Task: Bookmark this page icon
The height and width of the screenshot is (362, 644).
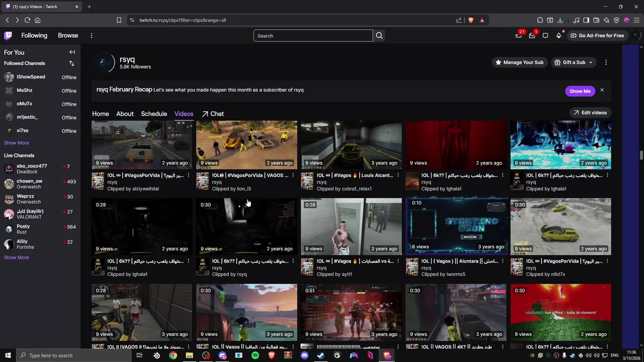Action: (x=119, y=20)
